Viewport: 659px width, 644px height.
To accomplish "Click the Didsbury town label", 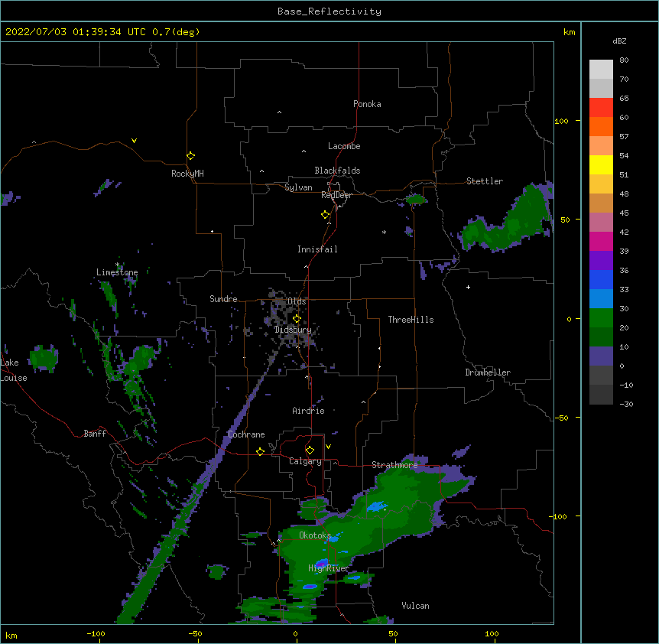I will pos(293,330).
